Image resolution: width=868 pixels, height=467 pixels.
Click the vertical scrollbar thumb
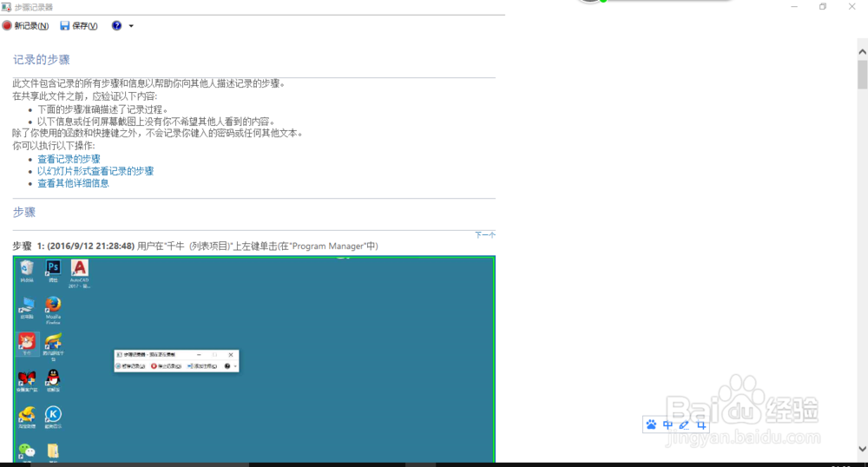pos(863,74)
